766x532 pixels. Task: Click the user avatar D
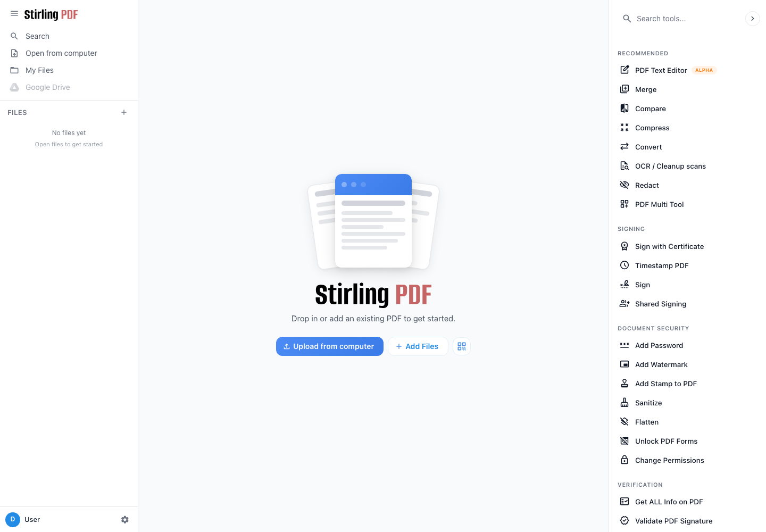tap(13, 520)
